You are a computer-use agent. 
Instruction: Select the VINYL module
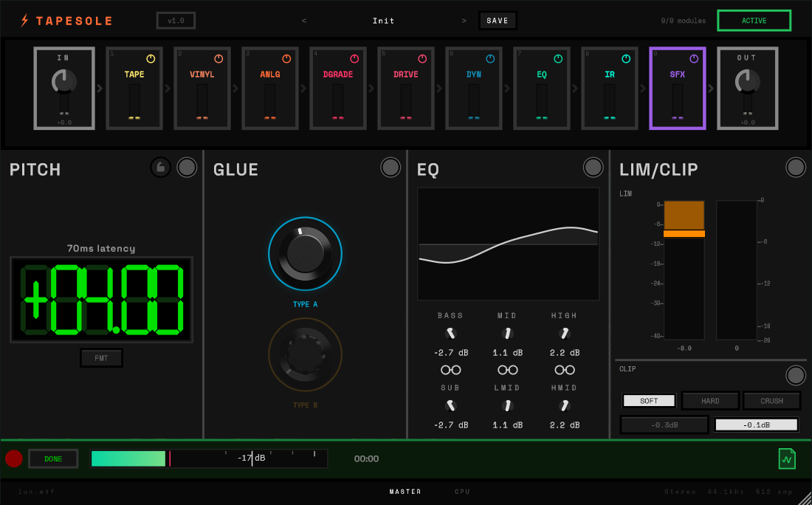[x=202, y=89]
